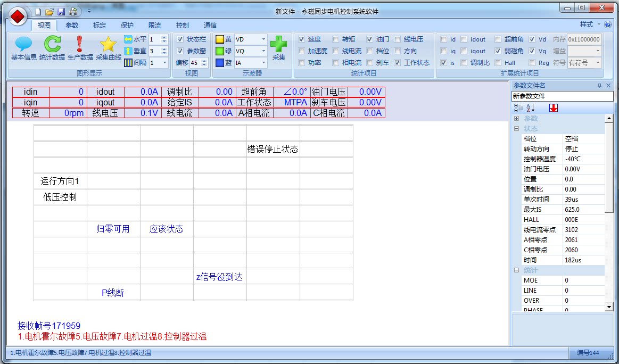The height and width of the screenshot is (364, 619).
Task: Open the 增益 gain dropdown
Action: tap(598, 51)
